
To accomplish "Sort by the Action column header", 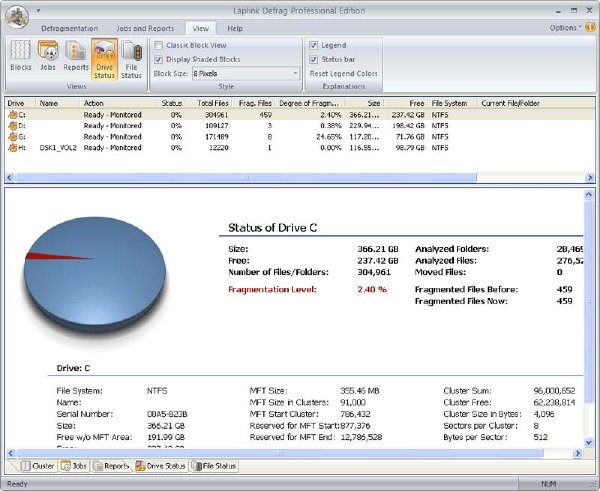I will pyautogui.click(x=118, y=103).
